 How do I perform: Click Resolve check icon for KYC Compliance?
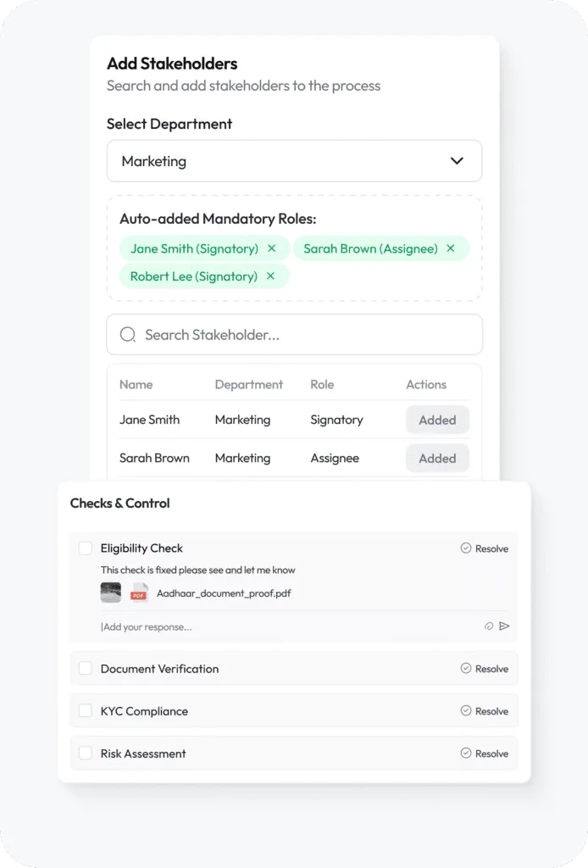pyautogui.click(x=466, y=711)
